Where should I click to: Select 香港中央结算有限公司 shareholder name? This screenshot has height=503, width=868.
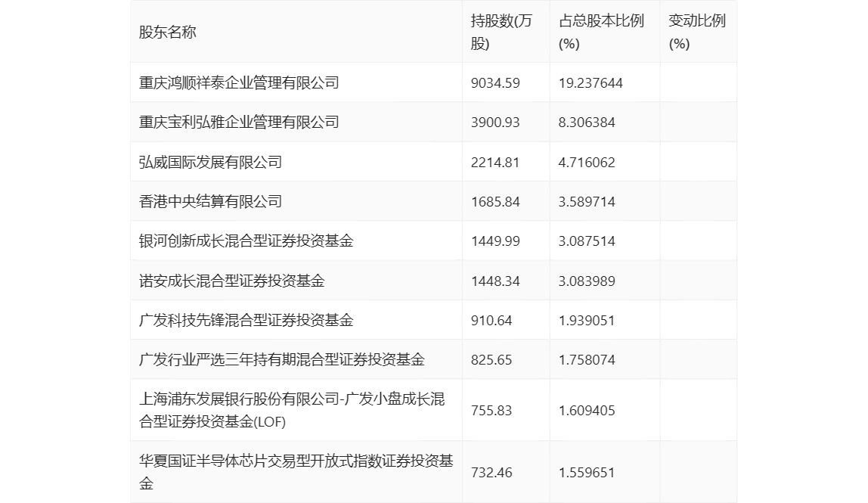[210, 202]
